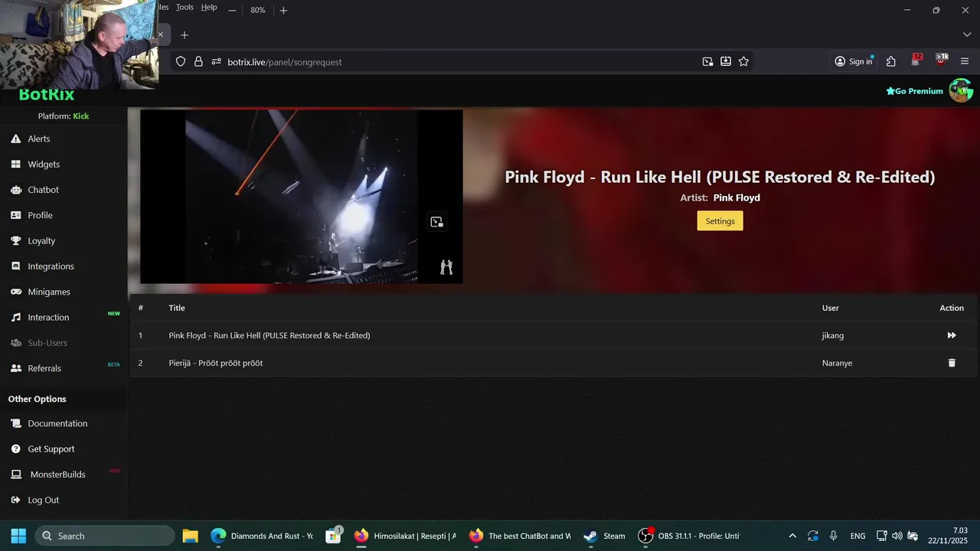980x551 pixels.
Task: Click the Integrations icon
Action: click(x=15, y=266)
